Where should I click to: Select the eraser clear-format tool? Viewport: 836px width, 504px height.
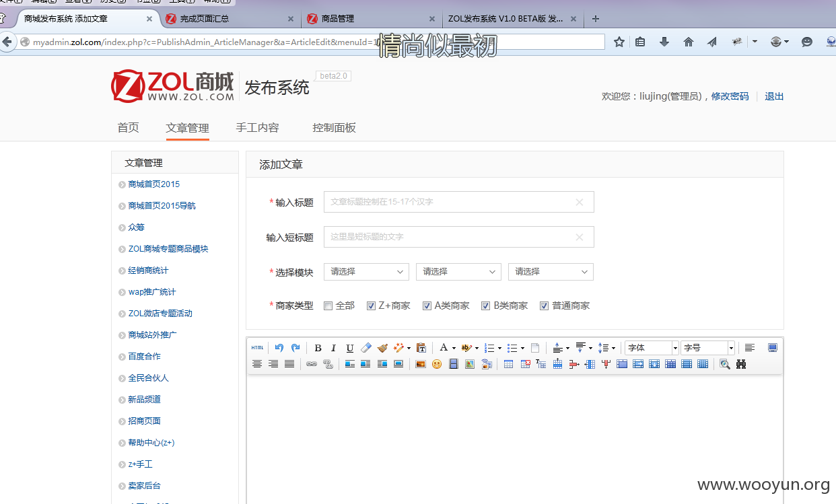pos(366,348)
